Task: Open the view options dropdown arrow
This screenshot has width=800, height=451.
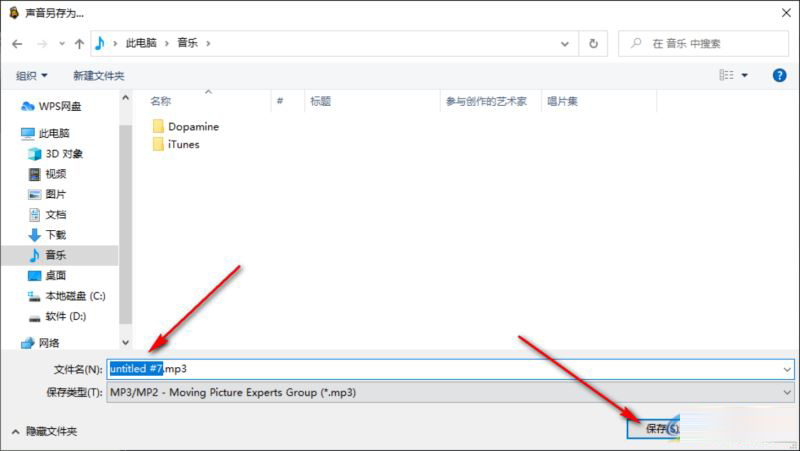Action: pos(744,76)
